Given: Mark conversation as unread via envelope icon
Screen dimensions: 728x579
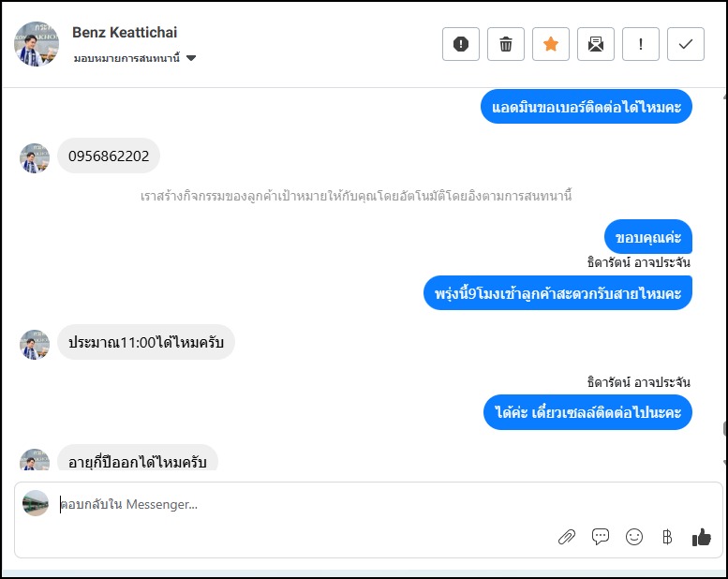Looking at the screenshot, I should click(x=596, y=44).
